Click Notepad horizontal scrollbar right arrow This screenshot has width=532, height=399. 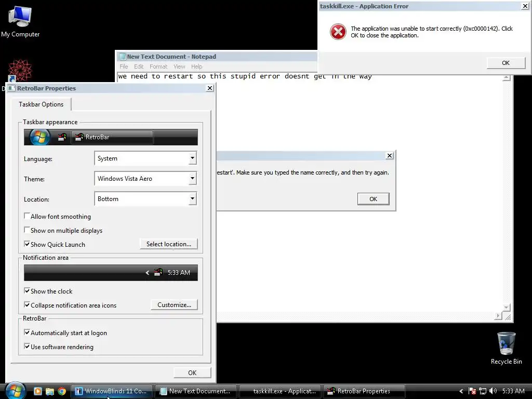pyautogui.click(x=498, y=316)
